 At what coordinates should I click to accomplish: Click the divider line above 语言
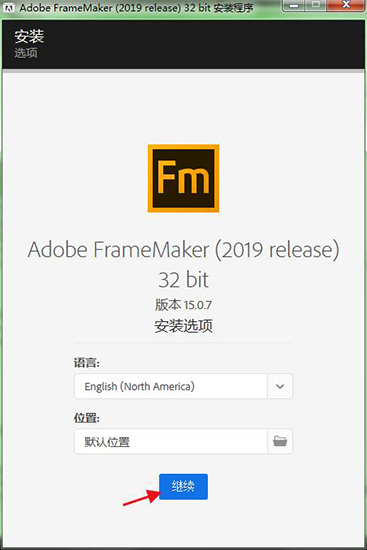pos(183,342)
